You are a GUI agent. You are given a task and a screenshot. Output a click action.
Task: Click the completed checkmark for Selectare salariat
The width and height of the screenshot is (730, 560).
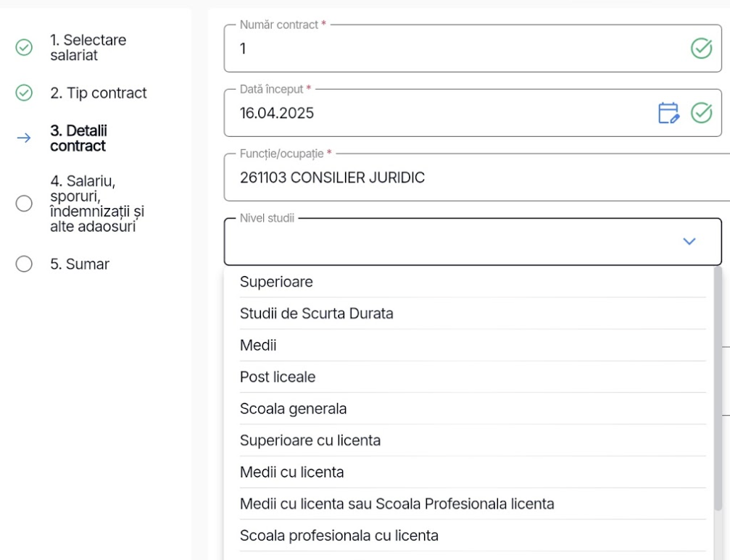[x=24, y=47]
